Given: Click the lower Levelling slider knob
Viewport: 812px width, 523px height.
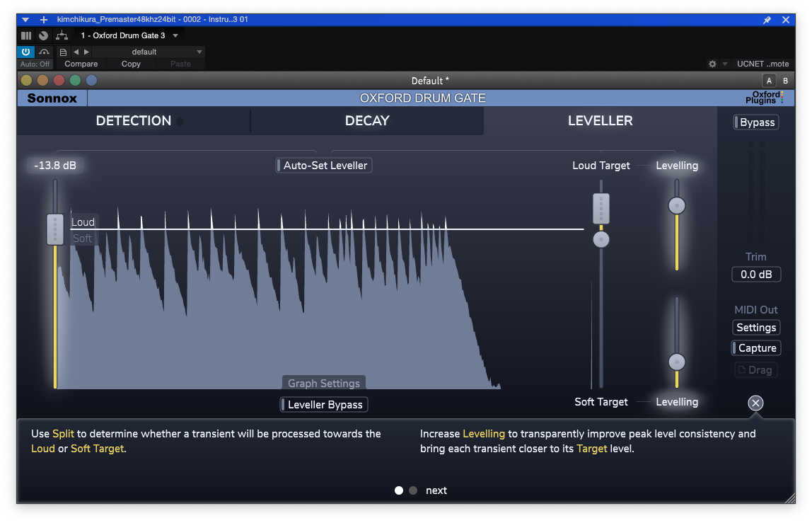Looking at the screenshot, I should coord(676,362).
